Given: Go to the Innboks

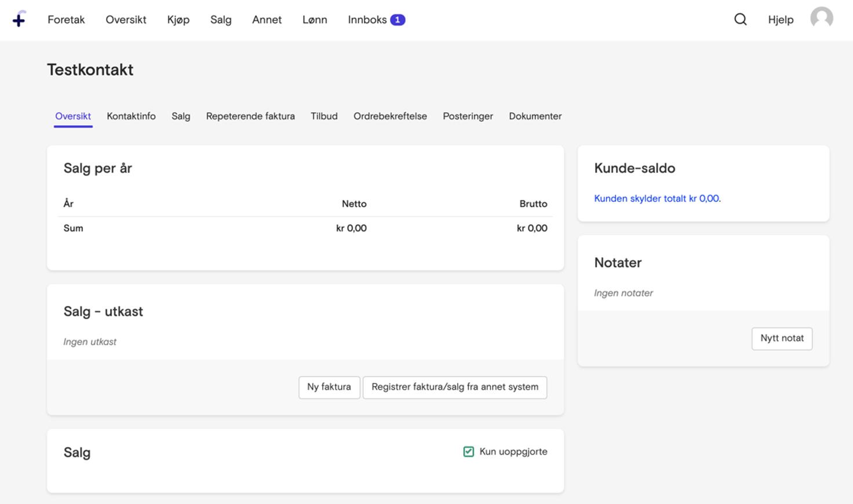Looking at the screenshot, I should tap(367, 19).
